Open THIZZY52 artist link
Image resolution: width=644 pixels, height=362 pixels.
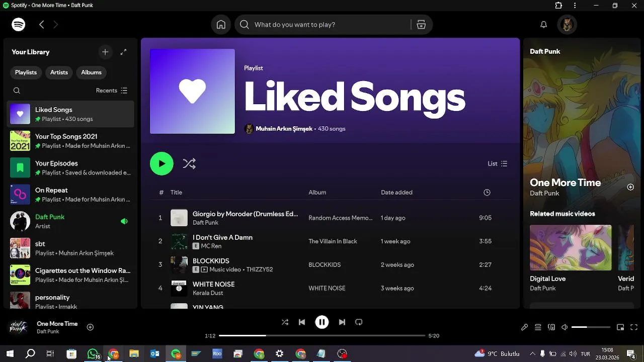pos(260,269)
